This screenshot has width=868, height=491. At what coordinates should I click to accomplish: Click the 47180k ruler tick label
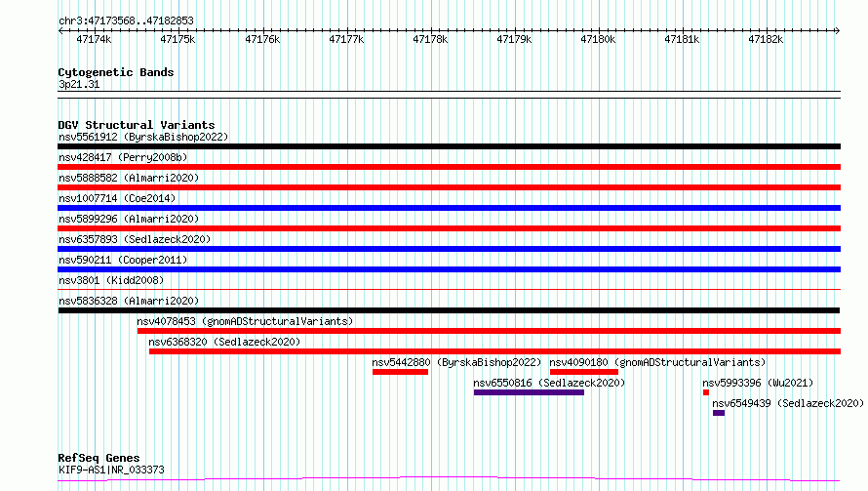pyautogui.click(x=598, y=39)
